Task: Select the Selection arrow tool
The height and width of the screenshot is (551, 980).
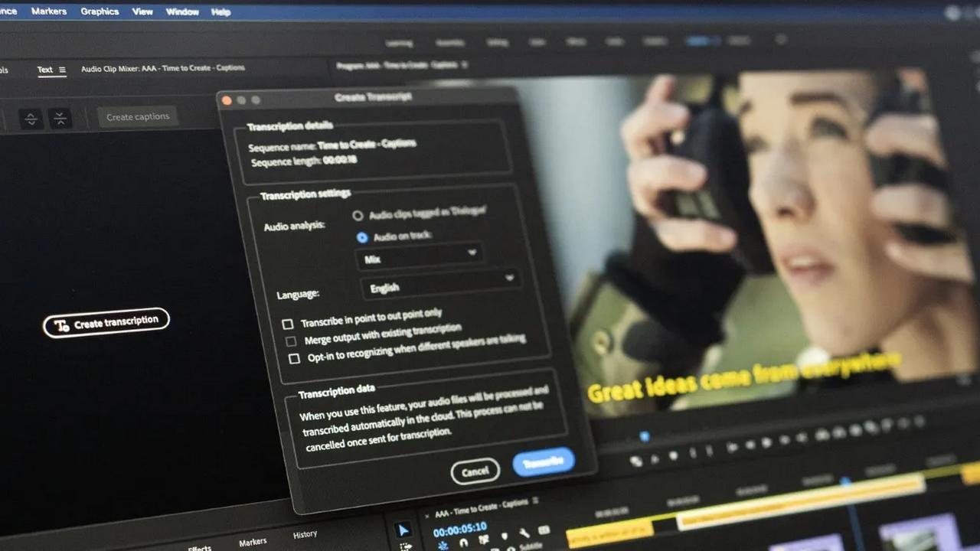Action: (x=403, y=530)
